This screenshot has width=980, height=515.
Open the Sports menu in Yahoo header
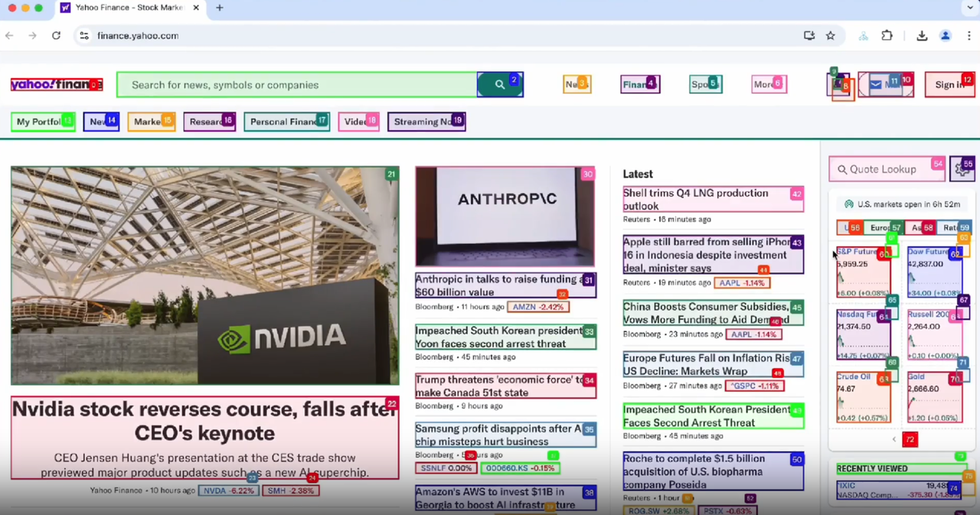click(x=705, y=84)
